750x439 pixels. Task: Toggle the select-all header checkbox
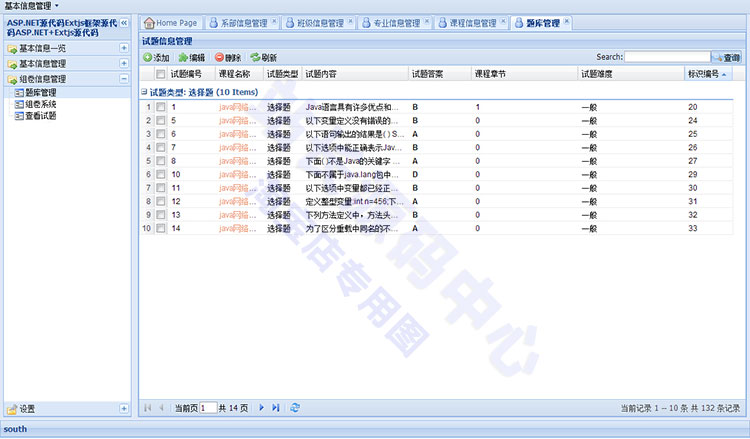(x=160, y=74)
